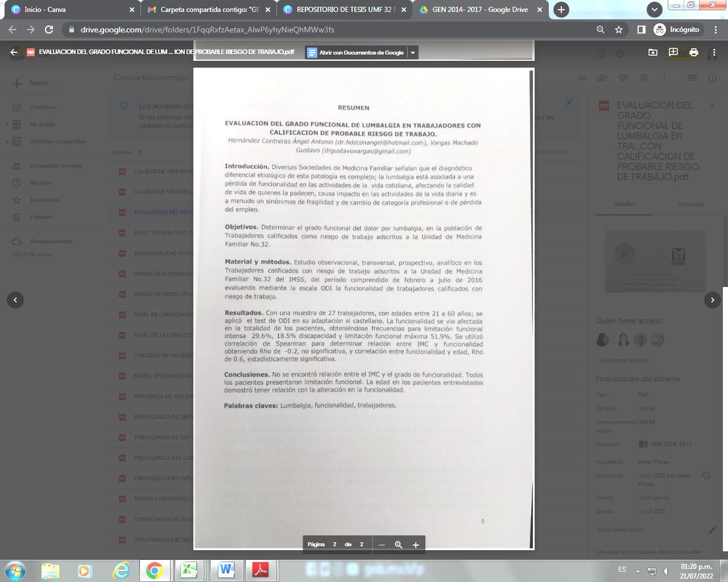Expand the 'Abrir con' dropdown arrow
This screenshot has width=728, height=582.
pyautogui.click(x=413, y=52)
